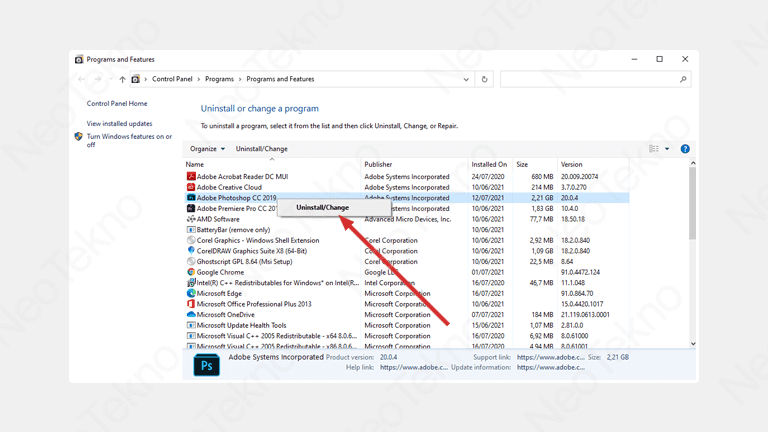This screenshot has height=432, width=768.
Task: Click the BatteryBar program icon
Action: (191, 230)
